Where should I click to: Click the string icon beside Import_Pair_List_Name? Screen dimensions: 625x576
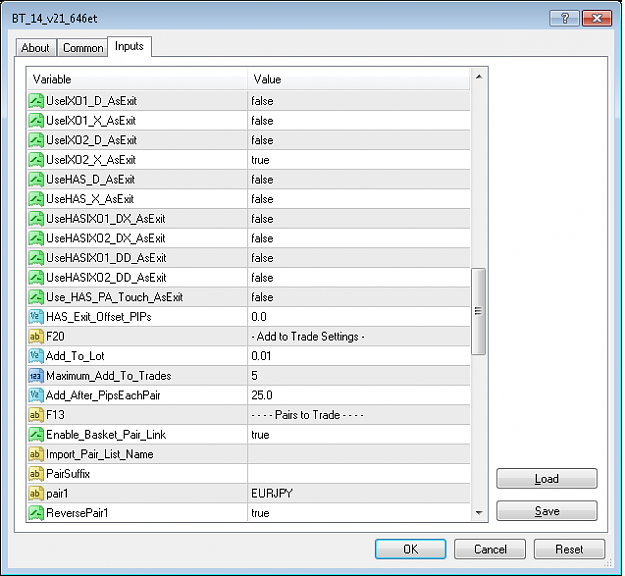[36, 454]
